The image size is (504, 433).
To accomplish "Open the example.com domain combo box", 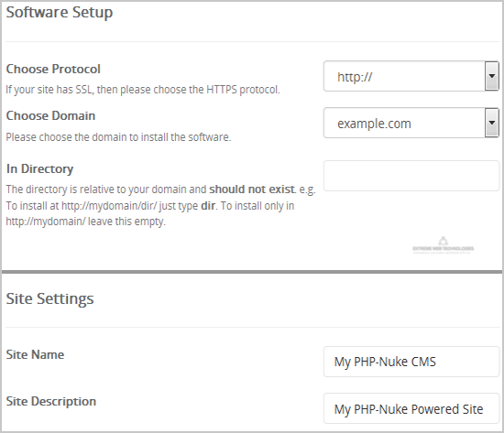I will [411, 123].
